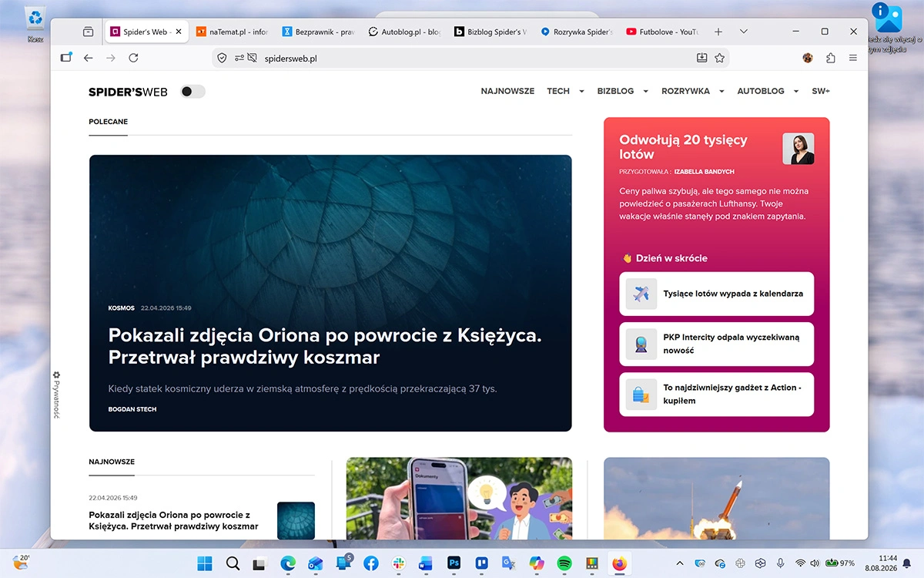Switch to the naTemat.pl tab
This screenshot has width=924, height=578.
232,32
